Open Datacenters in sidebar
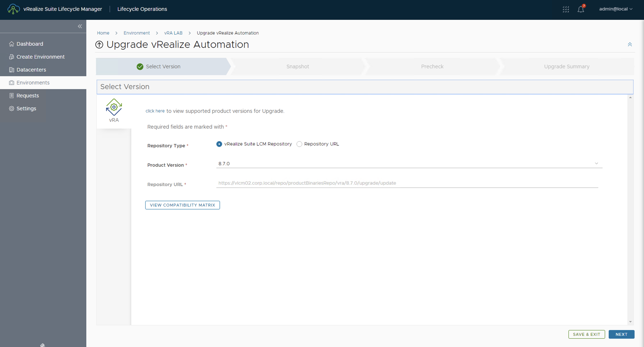Viewport: 644px width, 347px height. [x=31, y=70]
